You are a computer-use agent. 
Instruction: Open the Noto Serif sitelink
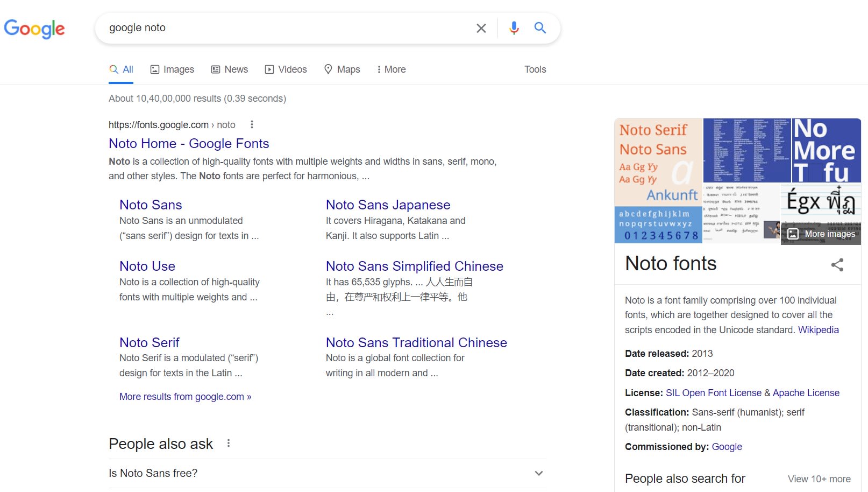pos(150,343)
